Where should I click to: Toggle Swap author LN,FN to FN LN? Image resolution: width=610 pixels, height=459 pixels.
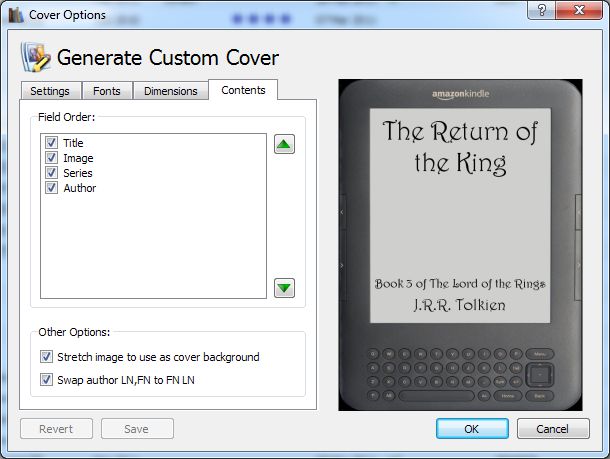[46, 380]
